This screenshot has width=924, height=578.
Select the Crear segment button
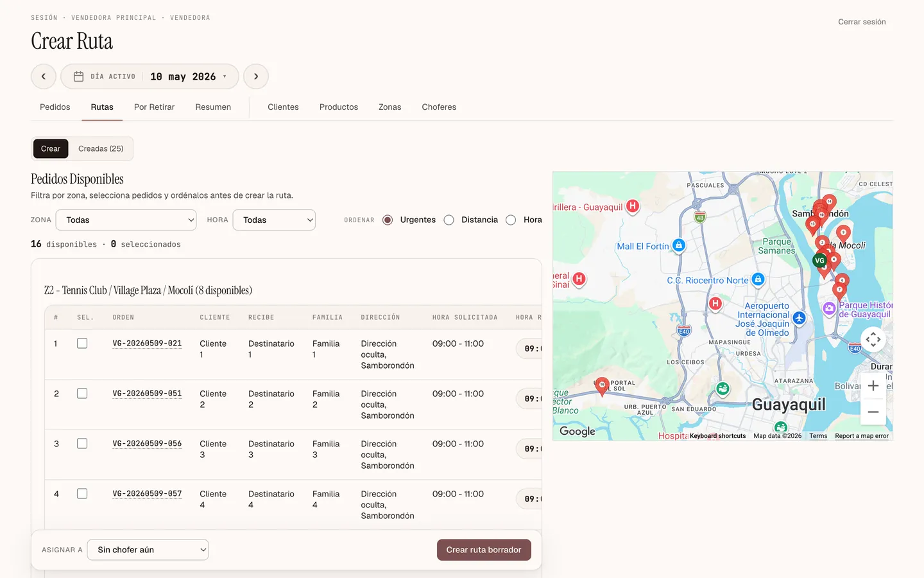[51, 148]
